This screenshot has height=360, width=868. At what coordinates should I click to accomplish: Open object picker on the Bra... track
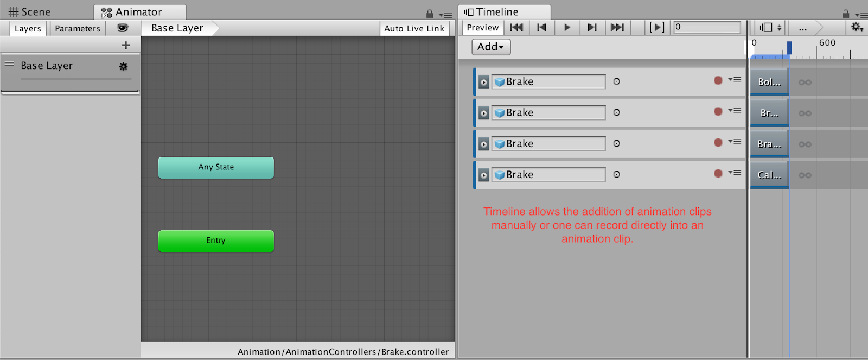[617, 143]
